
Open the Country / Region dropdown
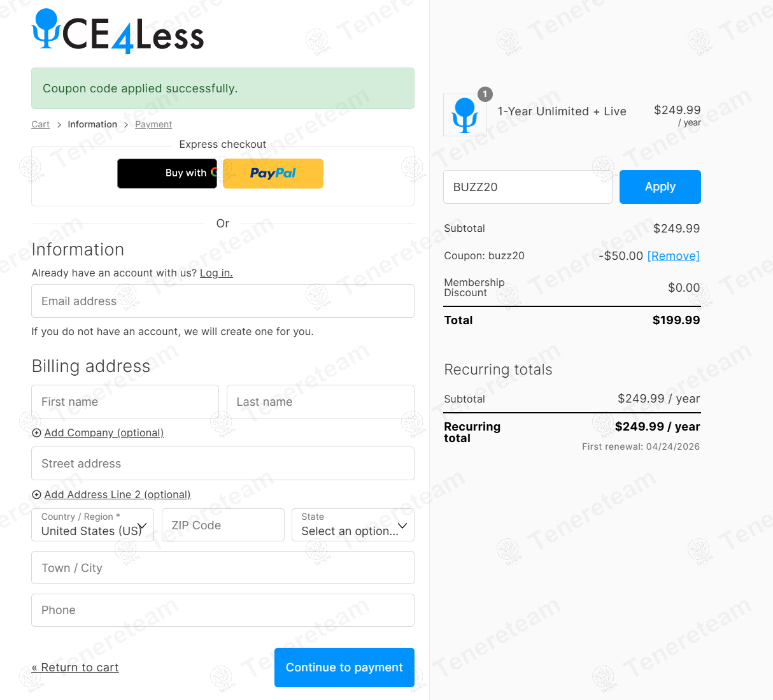(x=92, y=525)
